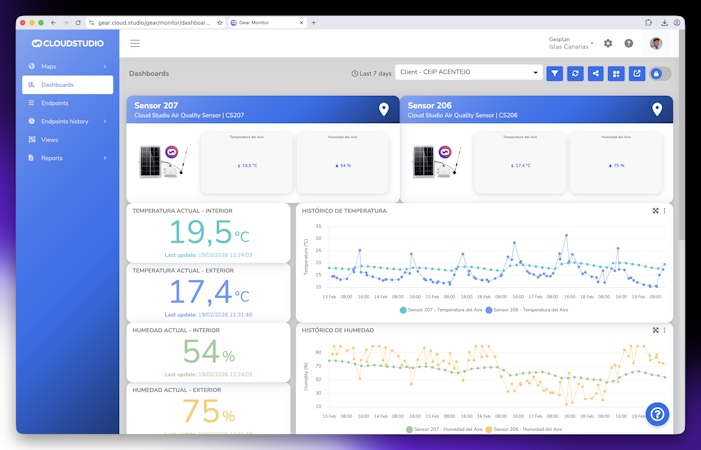The width and height of the screenshot is (701, 450).
Task: Click the Endpoints list icon
Action: coord(31,103)
